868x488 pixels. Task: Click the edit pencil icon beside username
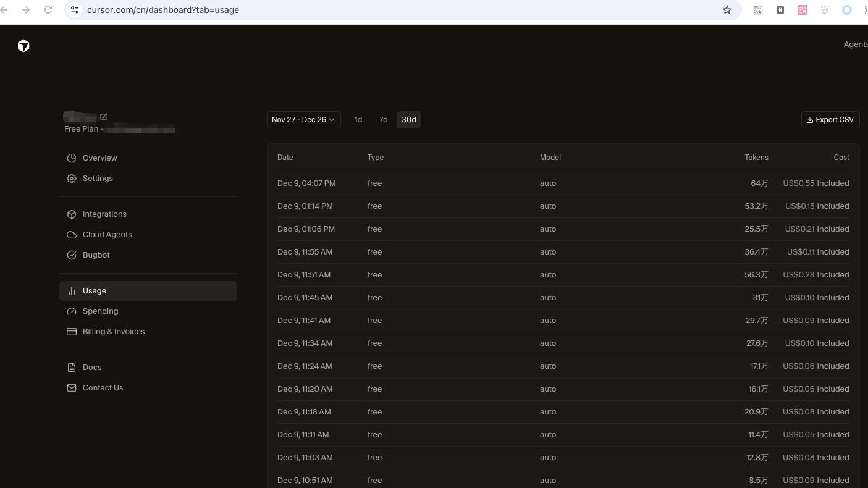104,117
